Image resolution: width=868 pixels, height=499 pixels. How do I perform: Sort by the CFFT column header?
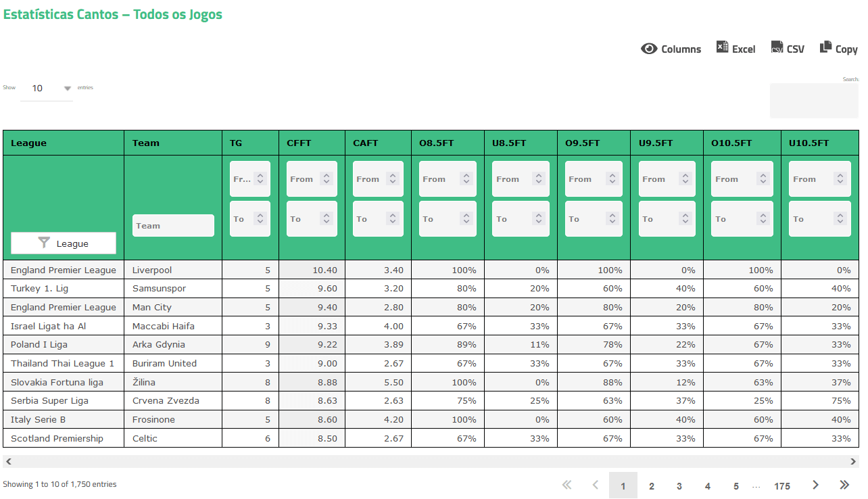click(x=299, y=143)
